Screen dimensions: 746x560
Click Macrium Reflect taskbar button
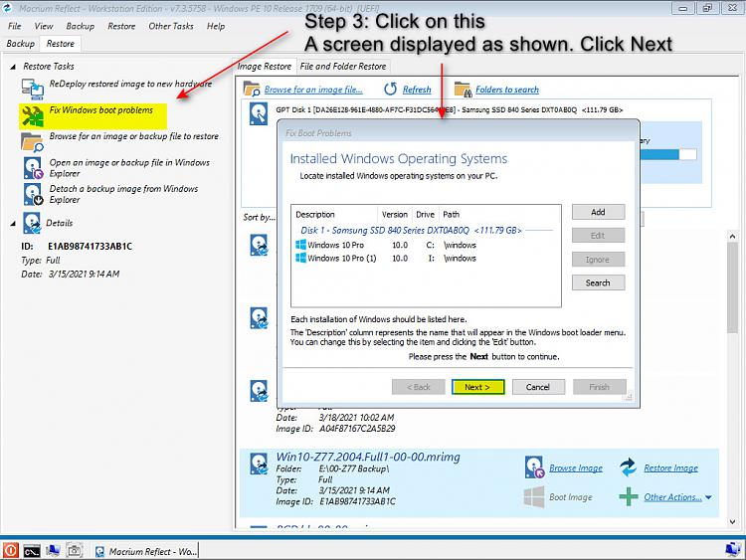(x=145, y=551)
